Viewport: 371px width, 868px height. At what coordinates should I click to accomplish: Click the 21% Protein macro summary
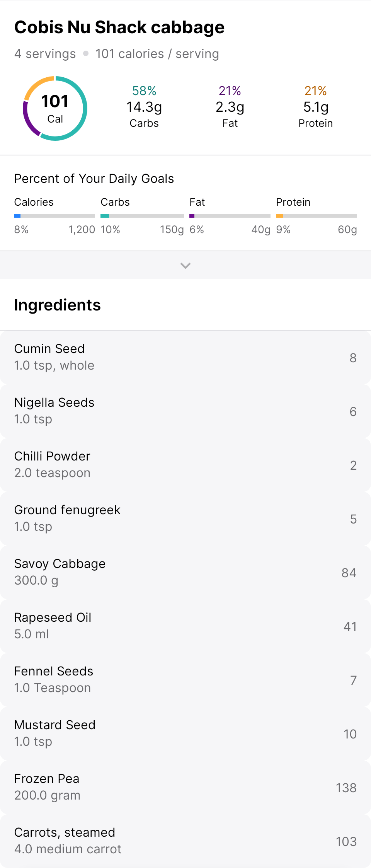316,107
